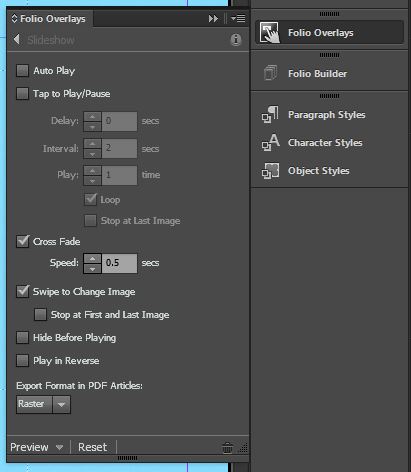411x472 pixels.
Task: Open the Folio Builder panel icon
Action: 270,73
